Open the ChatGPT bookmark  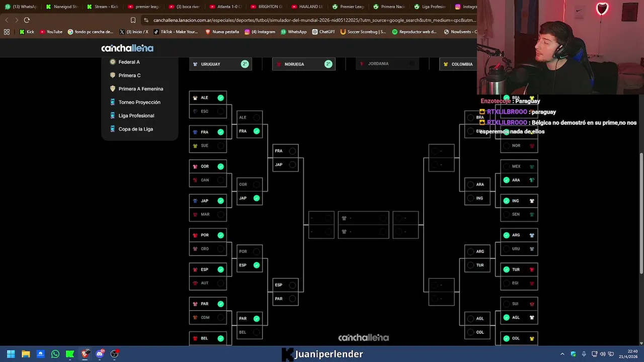[x=324, y=32]
